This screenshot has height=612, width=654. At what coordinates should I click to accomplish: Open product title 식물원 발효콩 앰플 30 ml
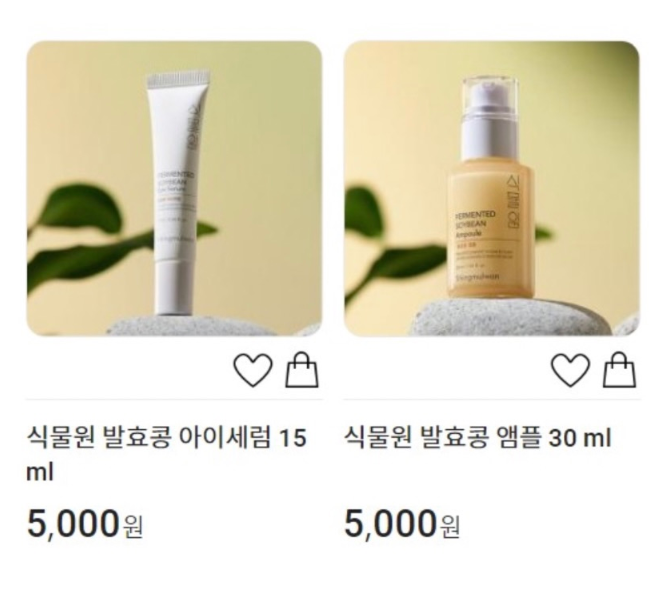click(x=477, y=438)
